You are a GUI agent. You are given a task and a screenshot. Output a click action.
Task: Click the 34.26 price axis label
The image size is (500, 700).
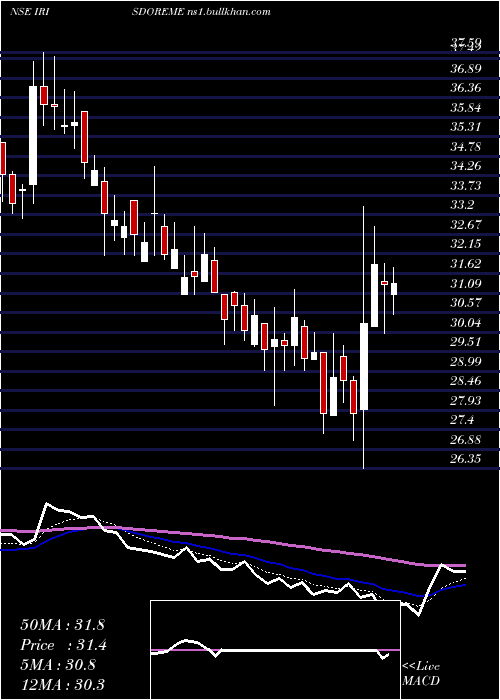click(466, 166)
